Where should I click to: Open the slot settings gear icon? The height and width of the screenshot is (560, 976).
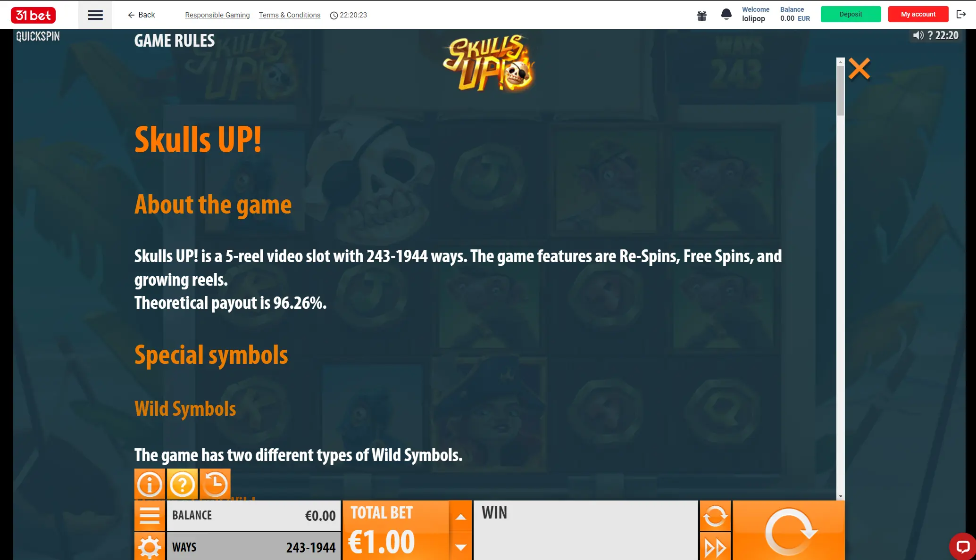pyautogui.click(x=150, y=547)
